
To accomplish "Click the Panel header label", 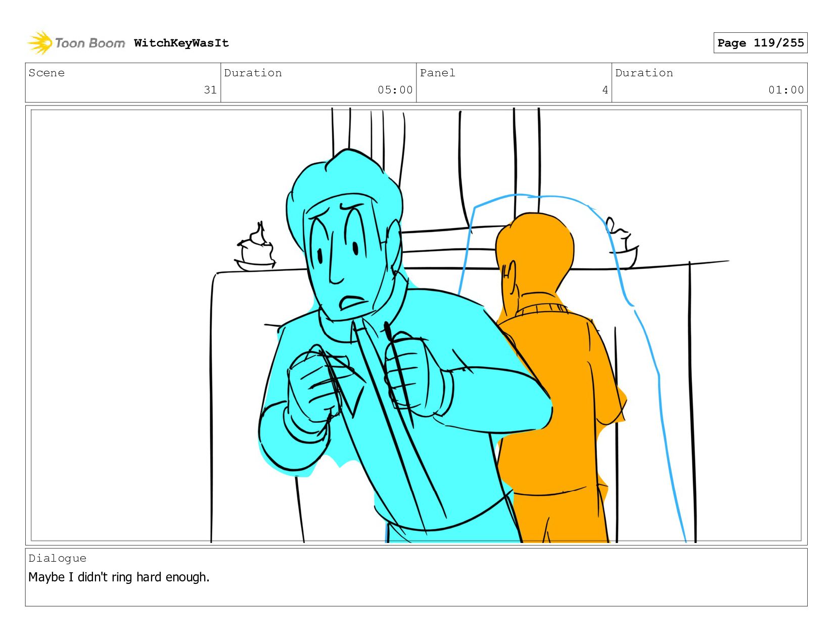I will (438, 73).
